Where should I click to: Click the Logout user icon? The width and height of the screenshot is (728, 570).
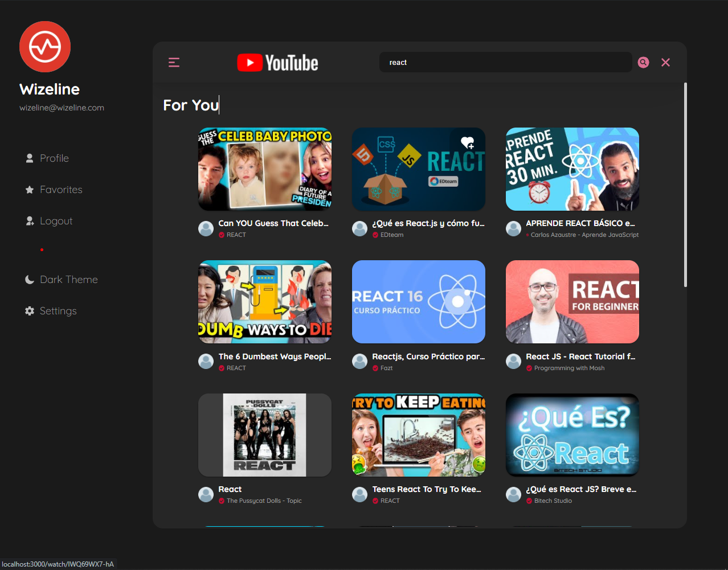30,221
